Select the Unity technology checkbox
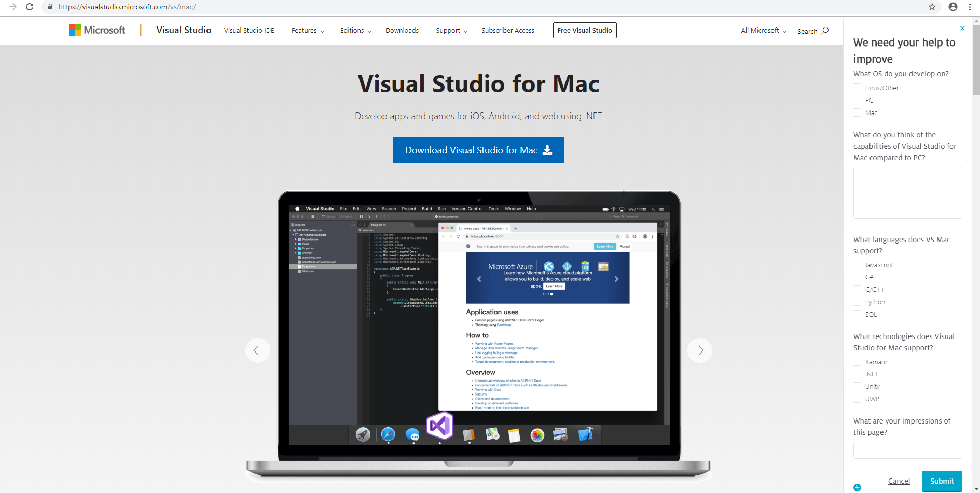This screenshot has height=493, width=980. pyautogui.click(x=857, y=386)
